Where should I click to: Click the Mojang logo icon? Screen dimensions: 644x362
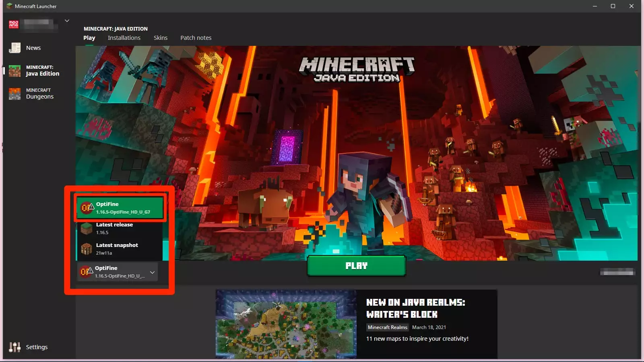14,24
